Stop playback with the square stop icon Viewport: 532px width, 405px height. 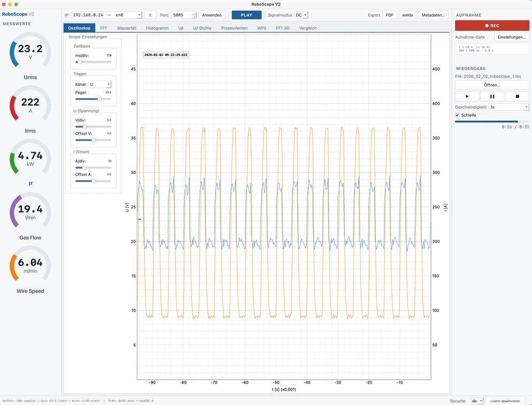click(x=517, y=96)
